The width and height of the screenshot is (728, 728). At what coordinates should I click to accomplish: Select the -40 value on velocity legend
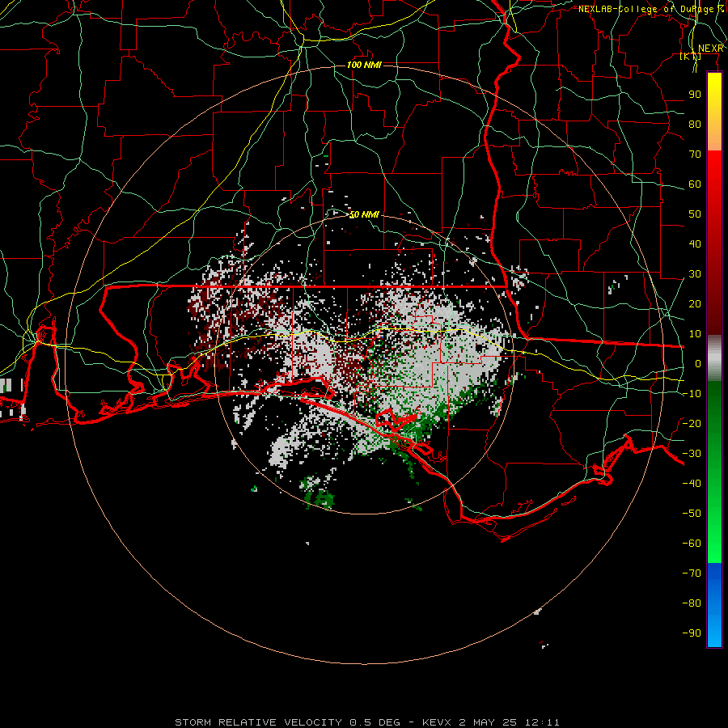tap(692, 484)
